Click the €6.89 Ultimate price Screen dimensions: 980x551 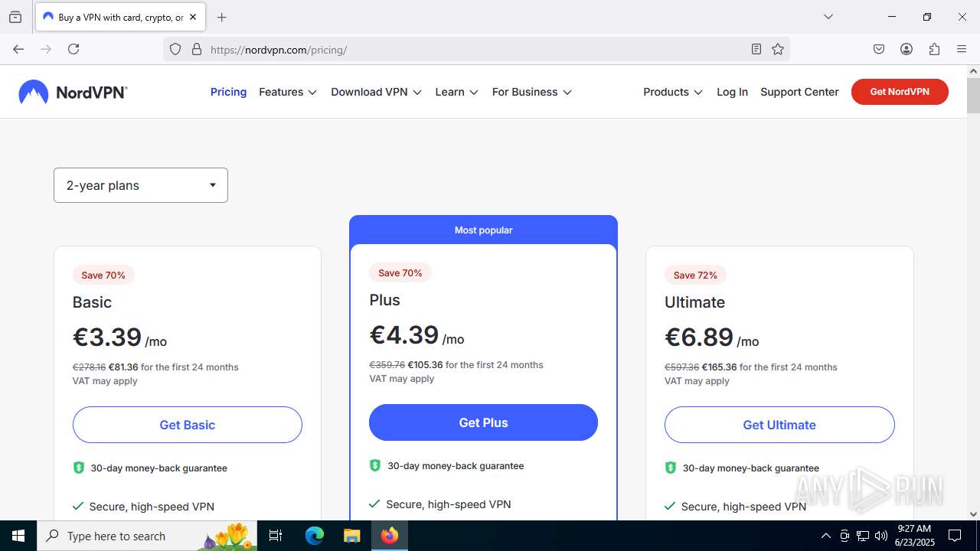point(699,337)
